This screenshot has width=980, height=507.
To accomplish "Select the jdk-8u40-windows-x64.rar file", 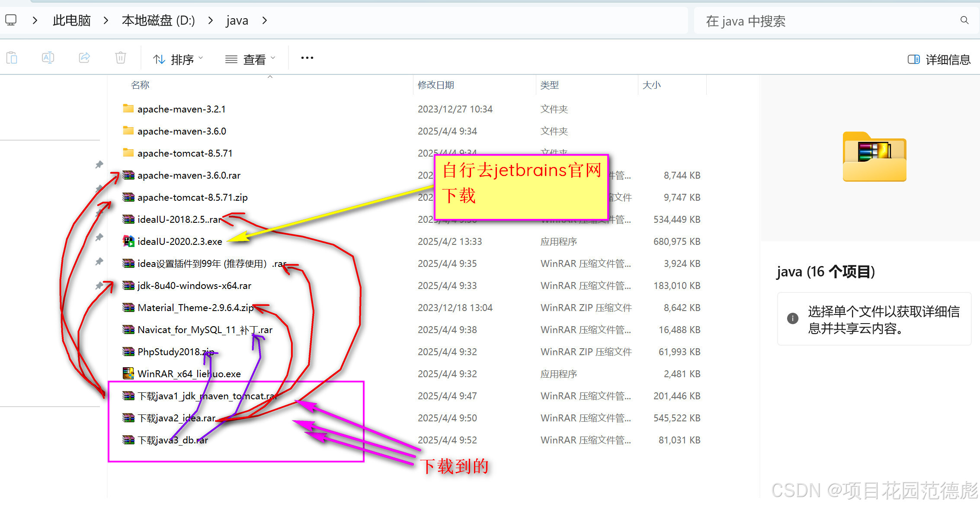I will point(194,286).
